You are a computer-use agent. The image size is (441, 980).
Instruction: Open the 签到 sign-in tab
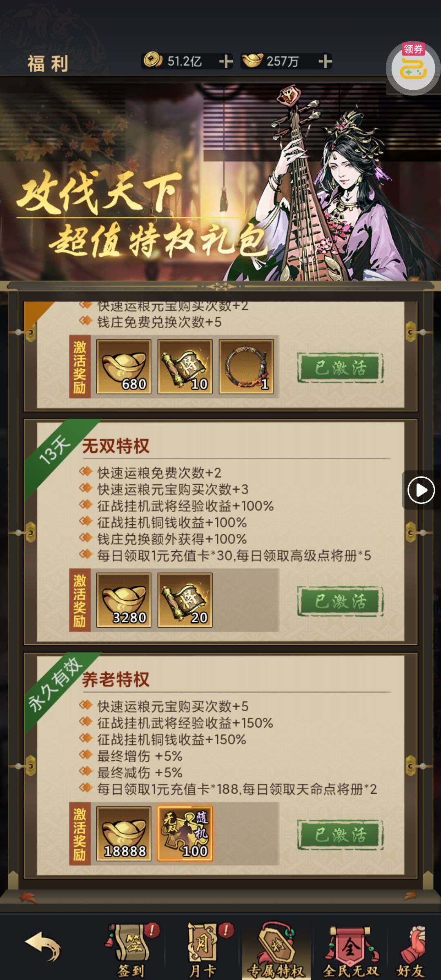click(131, 950)
